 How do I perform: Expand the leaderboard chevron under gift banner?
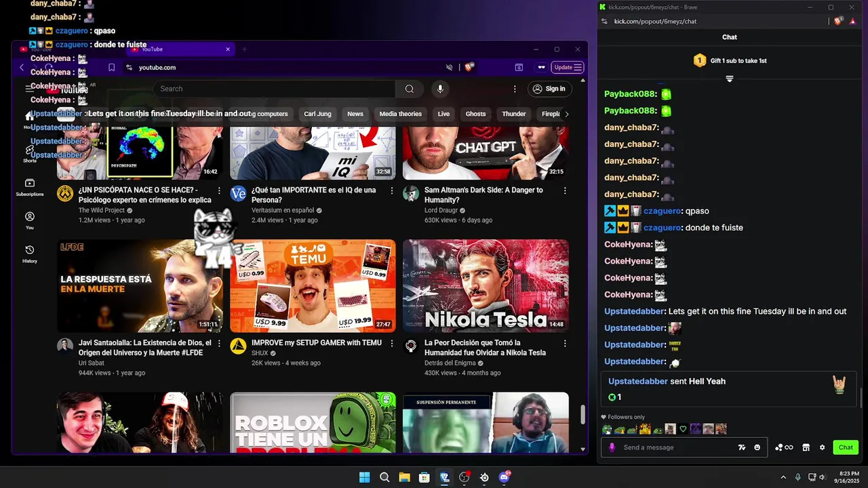pyautogui.click(x=730, y=79)
